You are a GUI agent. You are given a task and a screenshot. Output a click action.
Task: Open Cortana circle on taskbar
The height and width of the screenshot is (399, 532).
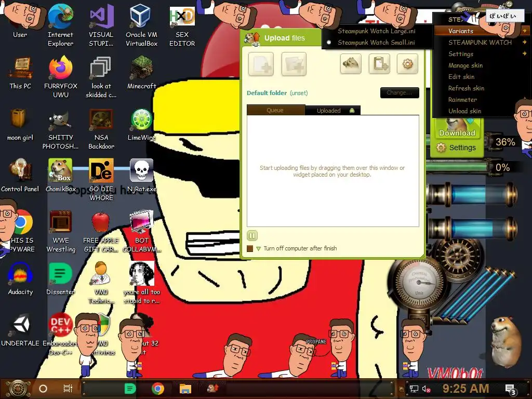point(43,389)
